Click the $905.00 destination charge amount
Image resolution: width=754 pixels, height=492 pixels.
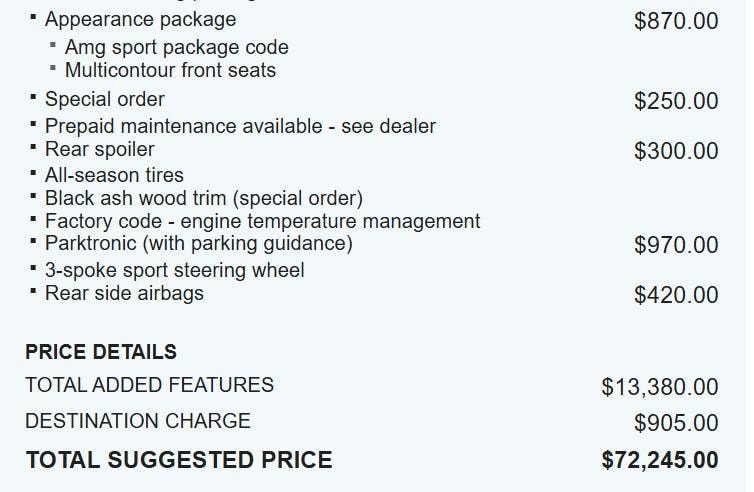point(676,423)
